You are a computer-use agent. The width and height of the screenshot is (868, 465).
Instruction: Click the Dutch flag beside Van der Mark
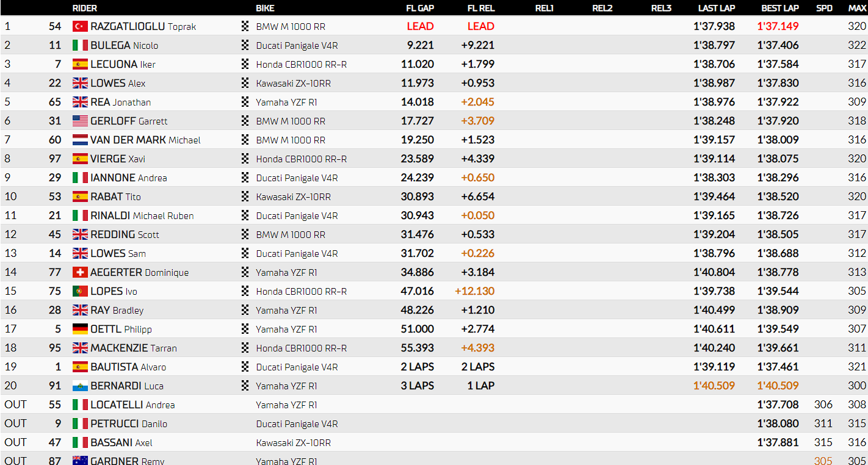pos(80,140)
